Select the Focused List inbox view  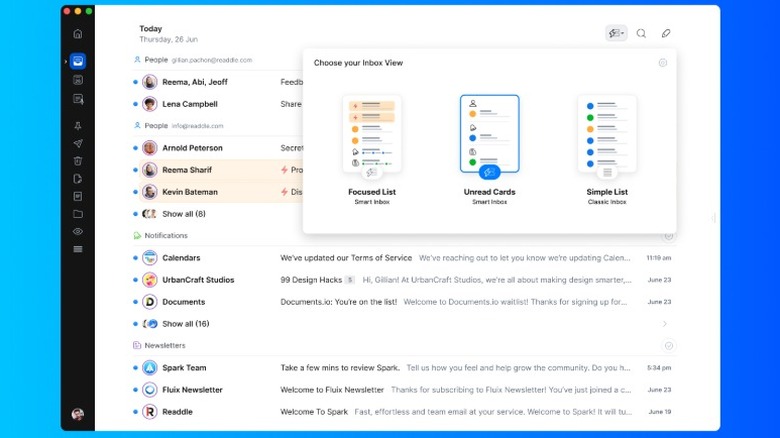372,149
